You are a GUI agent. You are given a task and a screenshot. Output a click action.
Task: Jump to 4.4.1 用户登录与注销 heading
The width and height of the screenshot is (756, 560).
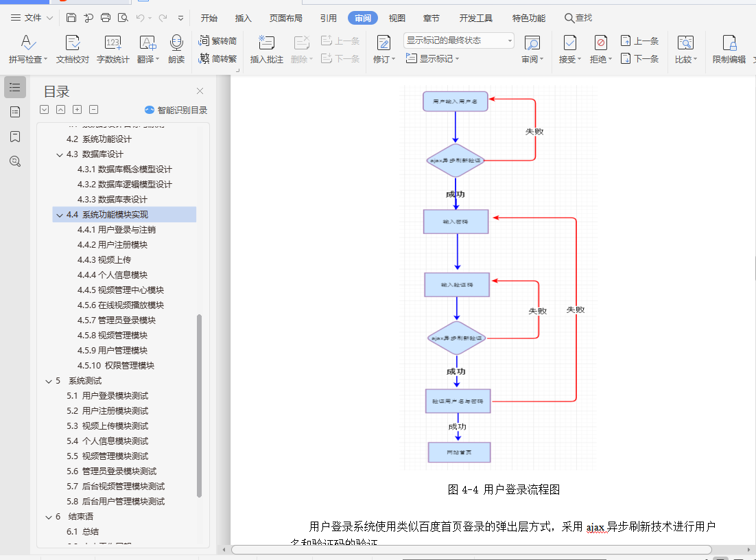[x=116, y=230]
